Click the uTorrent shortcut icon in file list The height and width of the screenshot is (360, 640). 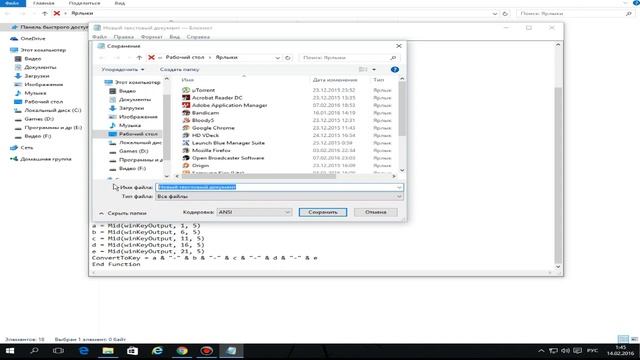click(186, 90)
